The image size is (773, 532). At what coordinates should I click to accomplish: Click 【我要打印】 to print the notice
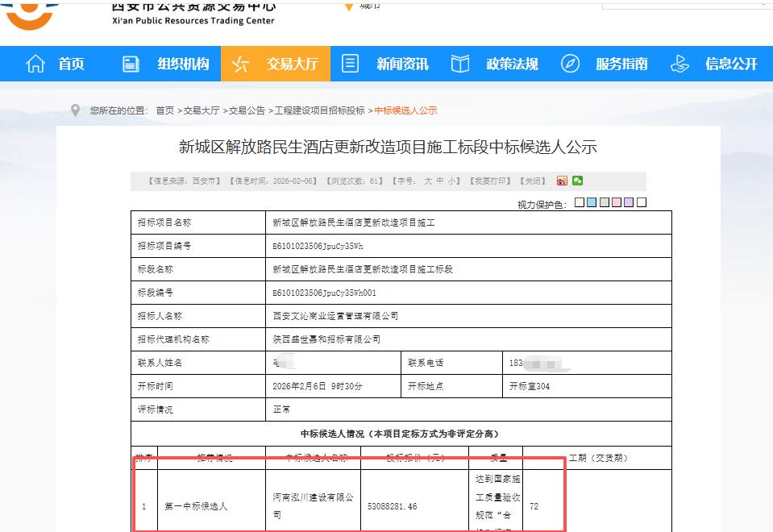pos(491,181)
